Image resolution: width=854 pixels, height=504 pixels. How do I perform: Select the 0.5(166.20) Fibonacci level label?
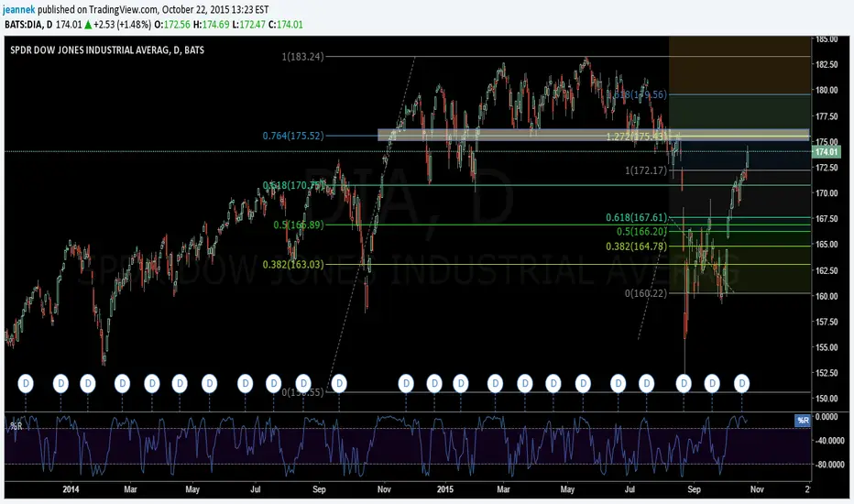641,232
